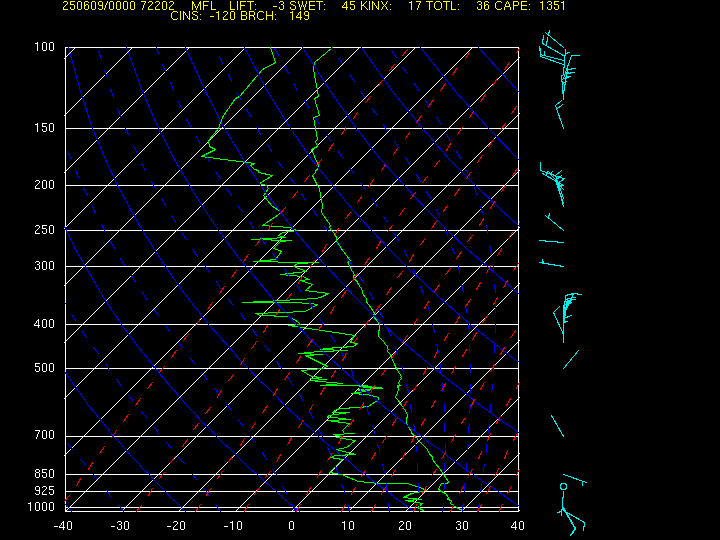Screen dimensions: 720x540
Task: Click the 1000 pressure level label
Action: coord(41,507)
